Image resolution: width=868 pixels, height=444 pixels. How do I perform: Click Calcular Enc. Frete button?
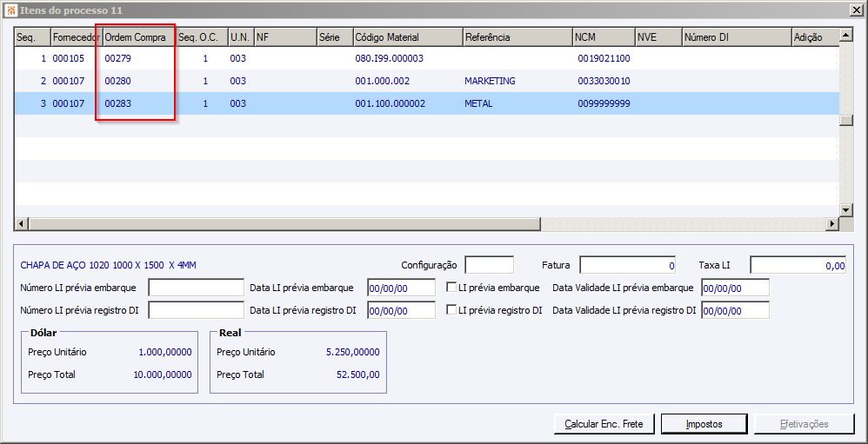click(604, 424)
